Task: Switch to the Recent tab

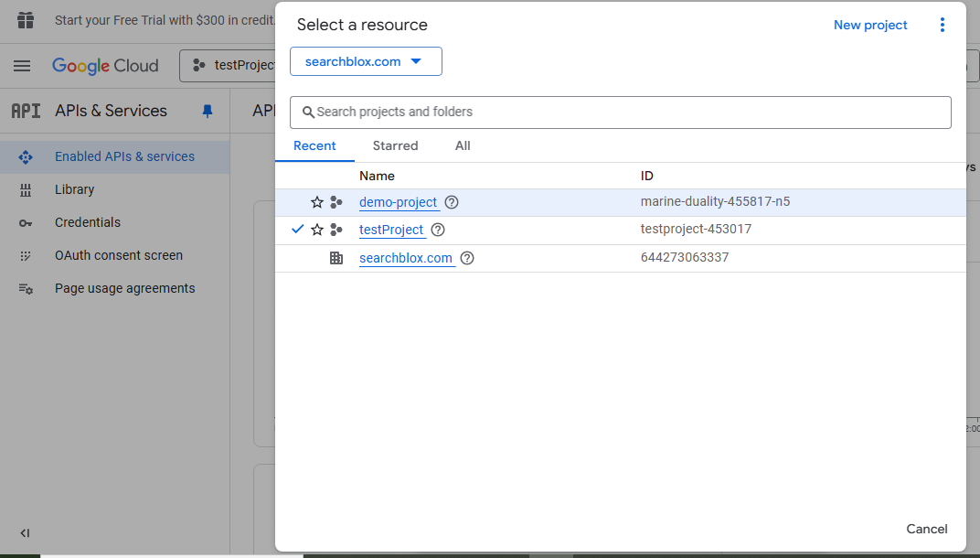Action: coord(314,145)
